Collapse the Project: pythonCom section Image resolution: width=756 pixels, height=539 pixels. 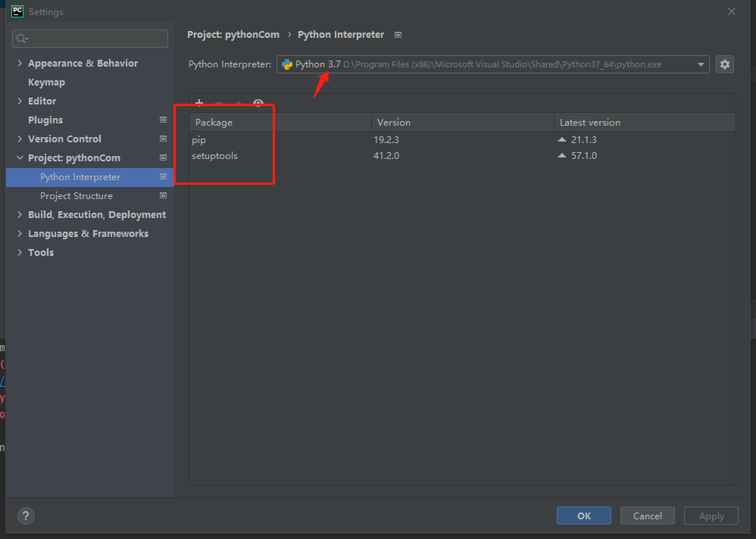pyautogui.click(x=20, y=157)
